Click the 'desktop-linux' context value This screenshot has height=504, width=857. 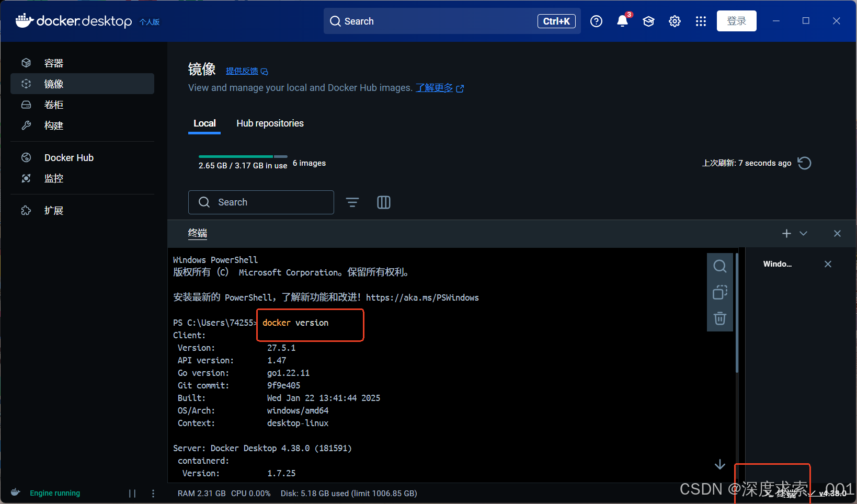click(298, 423)
